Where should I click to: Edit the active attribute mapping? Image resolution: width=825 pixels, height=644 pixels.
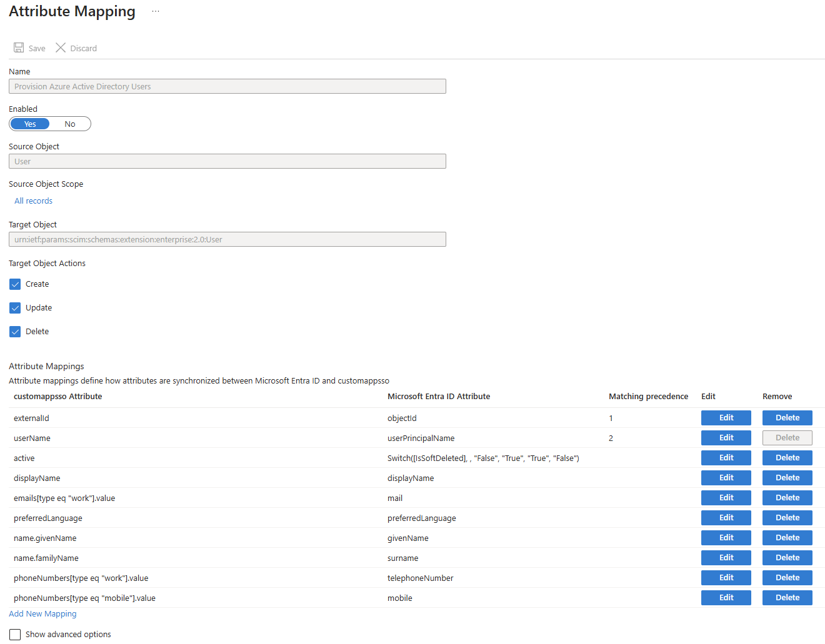click(726, 458)
